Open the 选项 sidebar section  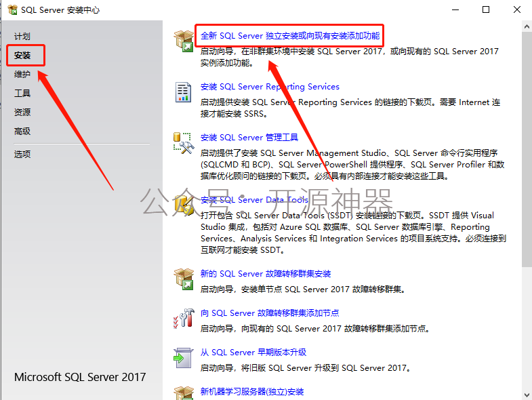click(22, 154)
